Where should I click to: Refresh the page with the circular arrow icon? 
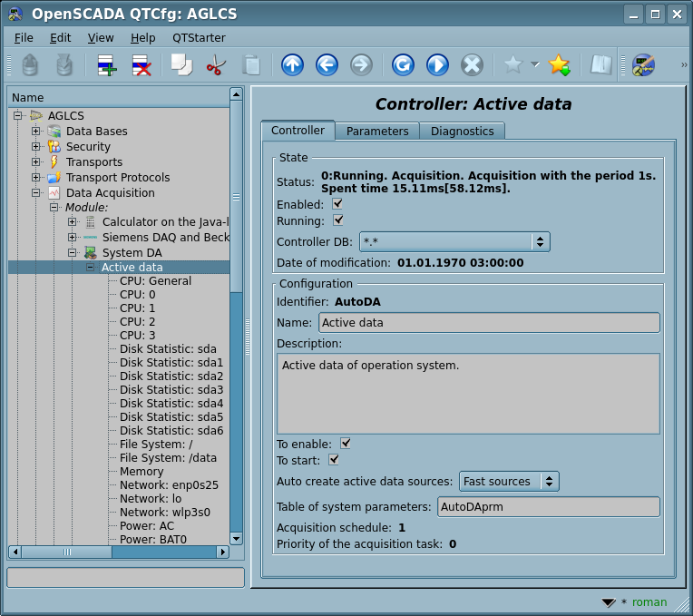click(x=403, y=65)
